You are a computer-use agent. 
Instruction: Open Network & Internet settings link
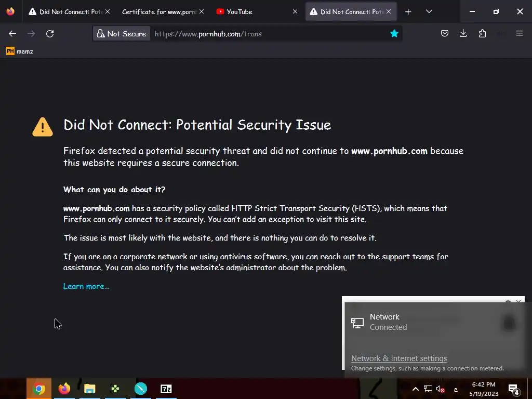click(x=398, y=358)
